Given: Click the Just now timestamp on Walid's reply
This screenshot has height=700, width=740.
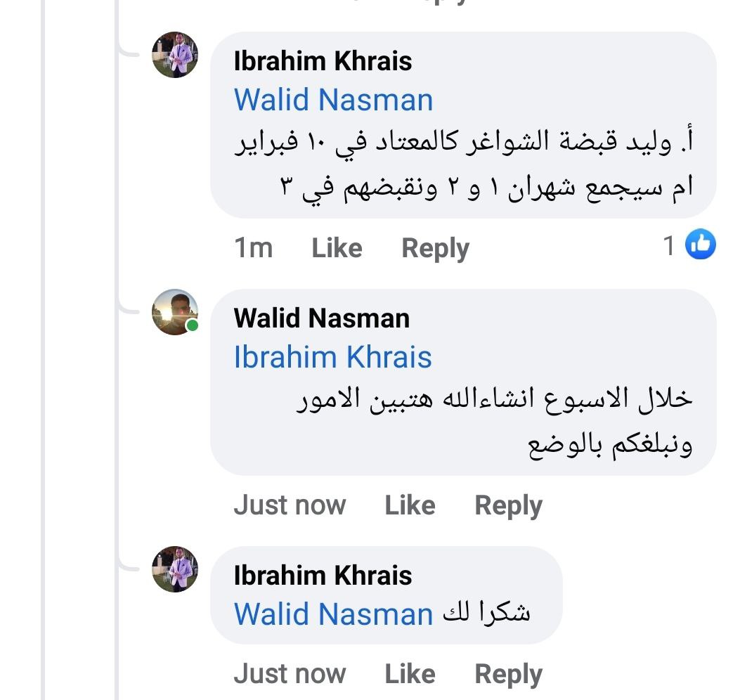Looking at the screenshot, I should (290, 505).
